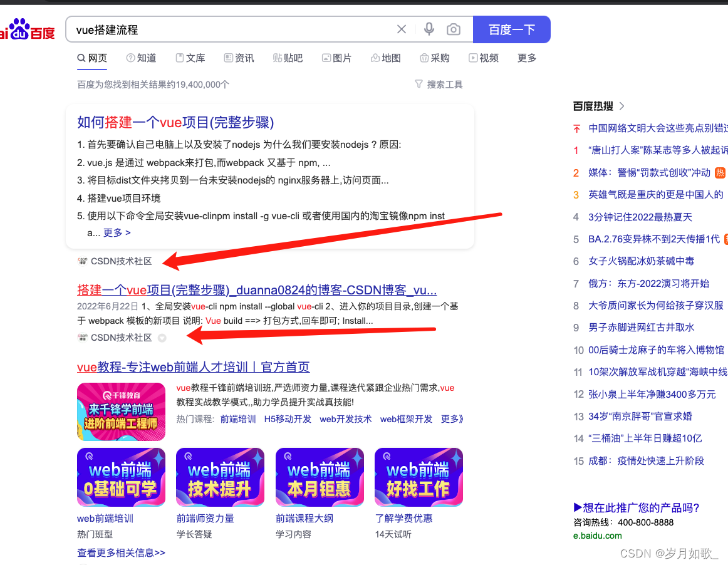Select the 网页 tab
The width and height of the screenshot is (728, 565).
pyautogui.click(x=92, y=58)
